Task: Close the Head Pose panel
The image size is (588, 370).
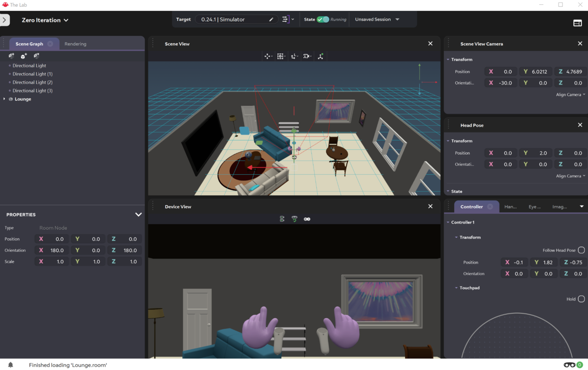Action: (x=580, y=125)
